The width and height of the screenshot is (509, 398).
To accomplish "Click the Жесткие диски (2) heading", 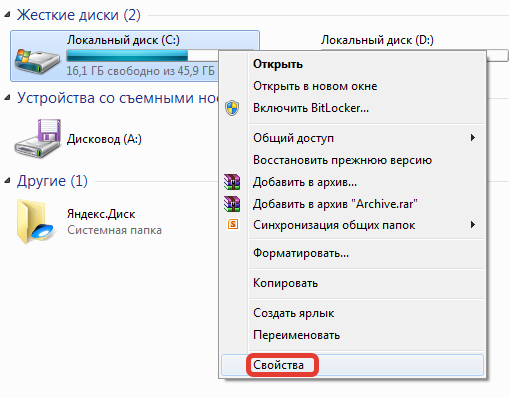I will tap(79, 15).
